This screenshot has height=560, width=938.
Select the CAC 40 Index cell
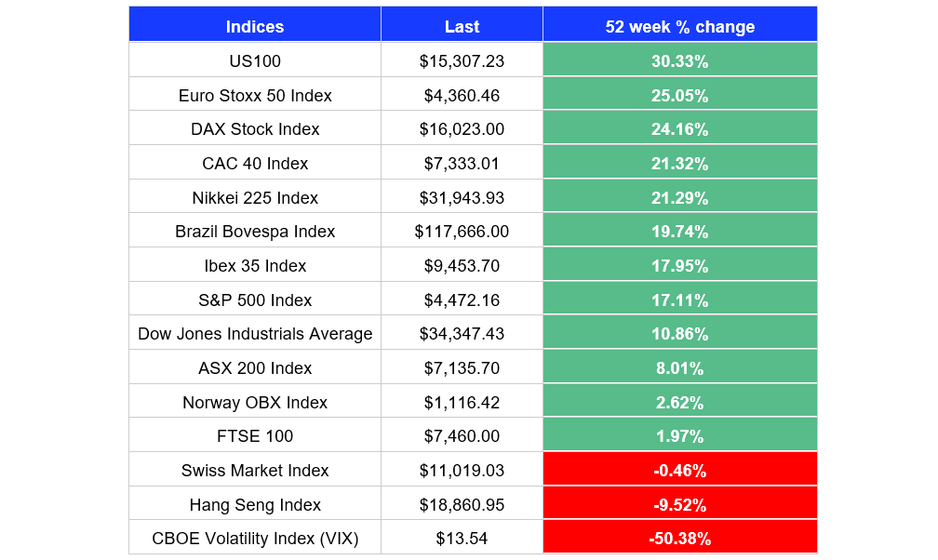pyautogui.click(x=255, y=164)
